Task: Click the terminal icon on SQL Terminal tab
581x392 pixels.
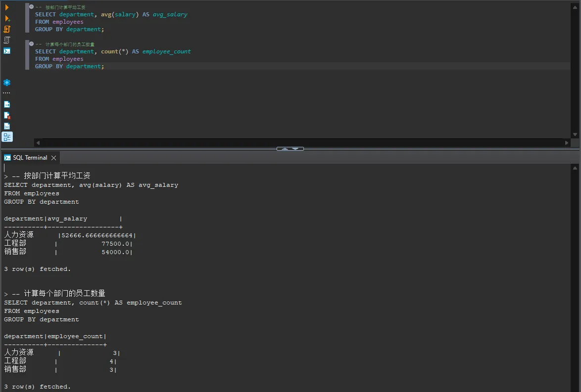Action: click(x=7, y=158)
